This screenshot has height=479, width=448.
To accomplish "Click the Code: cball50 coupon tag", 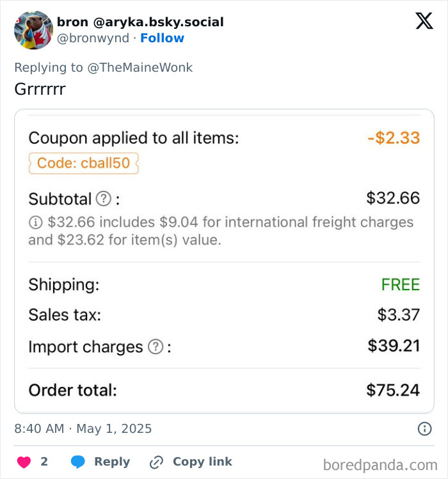I will coord(83,163).
